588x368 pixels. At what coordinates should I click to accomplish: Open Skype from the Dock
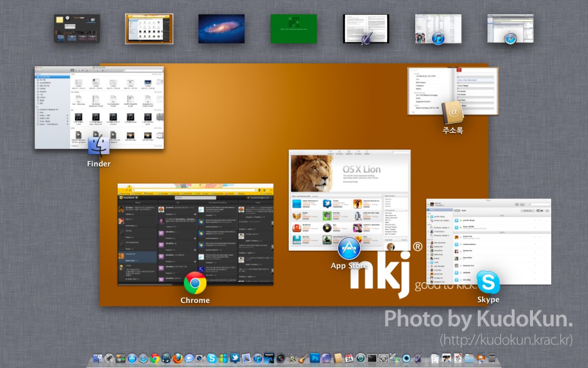[x=212, y=358]
